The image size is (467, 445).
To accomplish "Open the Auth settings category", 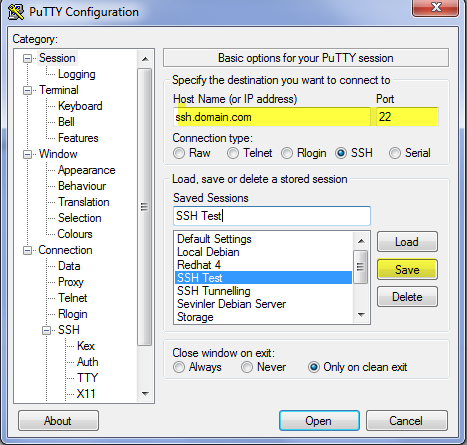I will click(88, 362).
